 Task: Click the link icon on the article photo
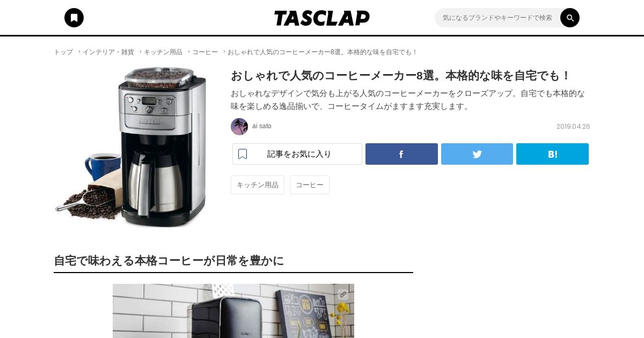343,295
